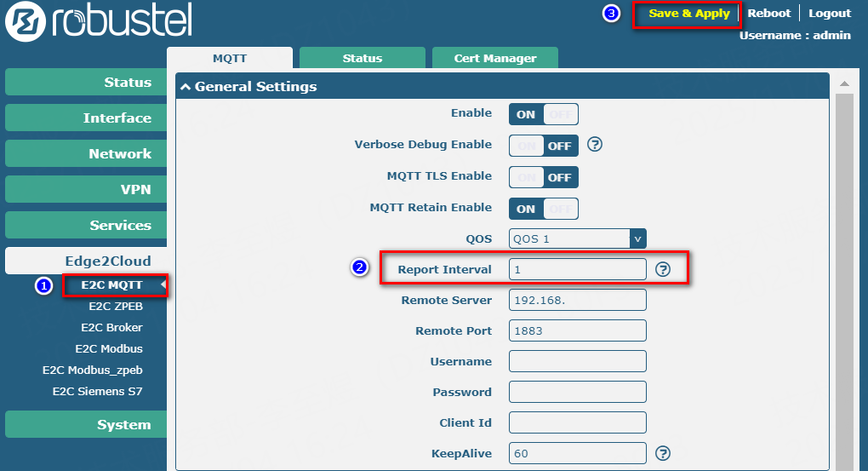Expand the System sidebar menu
The image size is (868, 471).
(x=86, y=424)
